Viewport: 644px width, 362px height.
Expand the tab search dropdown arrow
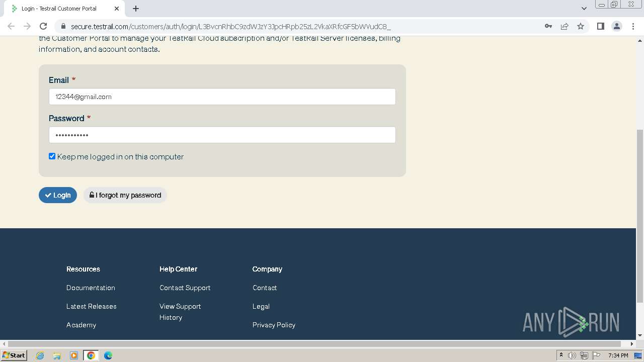(x=584, y=9)
